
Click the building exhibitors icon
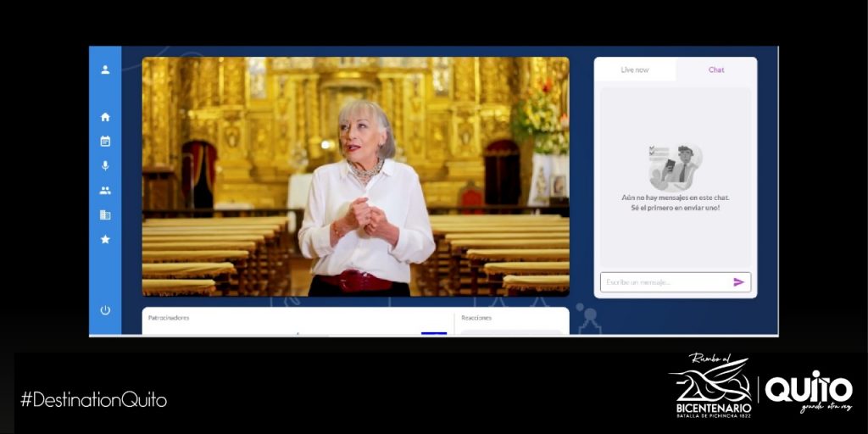[x=105, y=215]
